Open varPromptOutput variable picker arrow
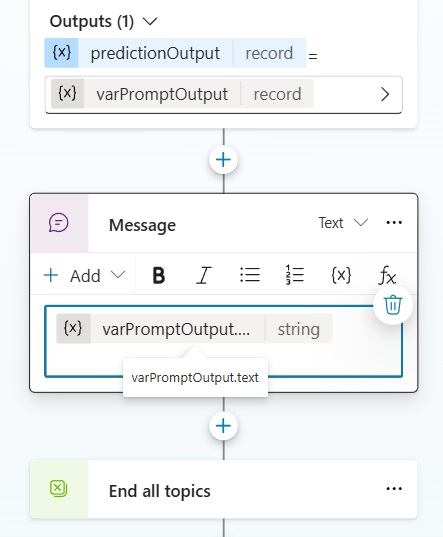This screenshot has width=443, height=537. click(x=385, y=94)
